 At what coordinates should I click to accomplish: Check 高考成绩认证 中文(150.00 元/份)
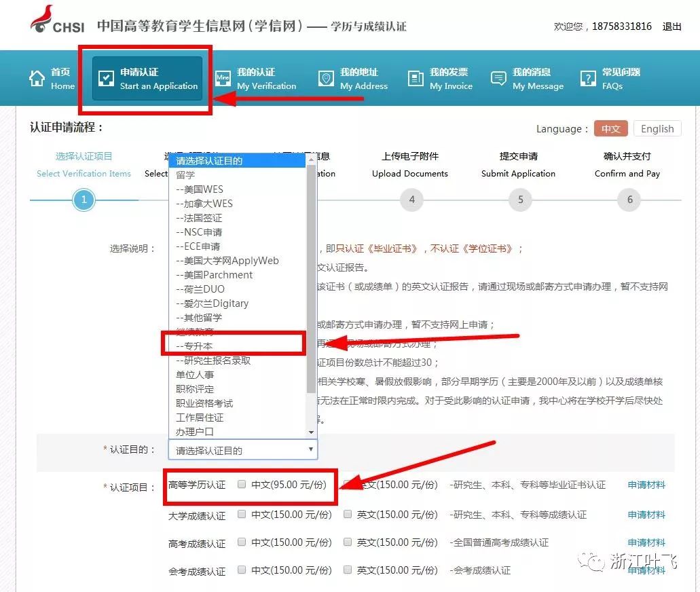(242, 542)
